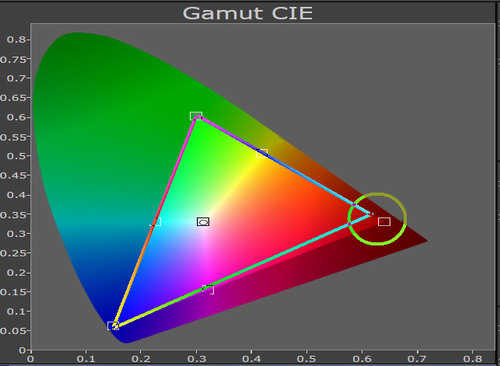Select the yellow secondary target square marker
The image size is (500, 366).
pos(262,153)
